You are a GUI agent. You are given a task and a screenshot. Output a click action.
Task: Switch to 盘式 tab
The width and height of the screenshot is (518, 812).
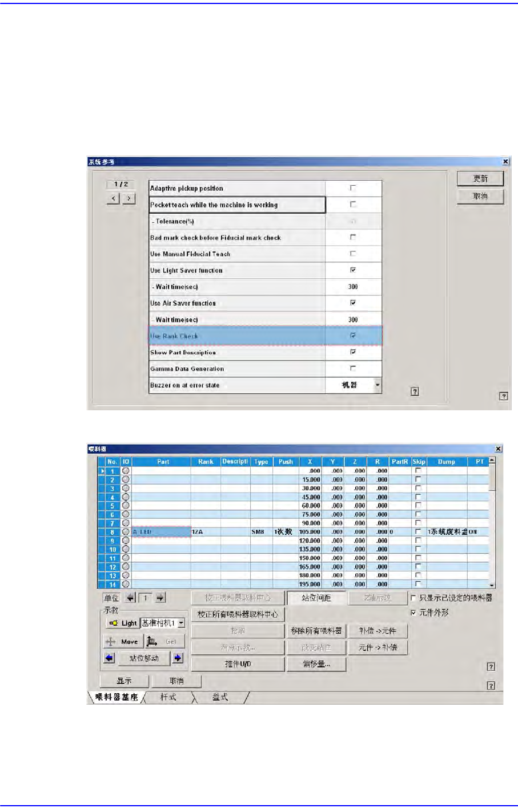coord(220,697)
